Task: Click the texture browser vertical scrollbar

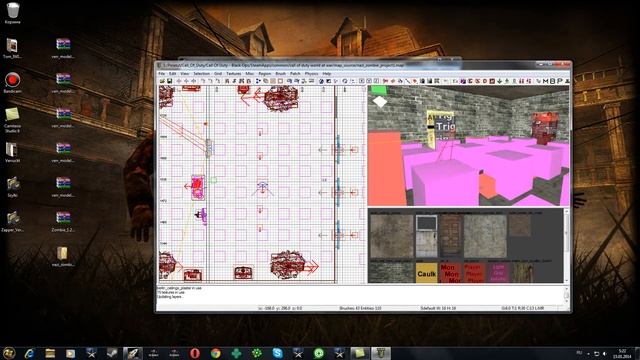Action: pos(566,246)
